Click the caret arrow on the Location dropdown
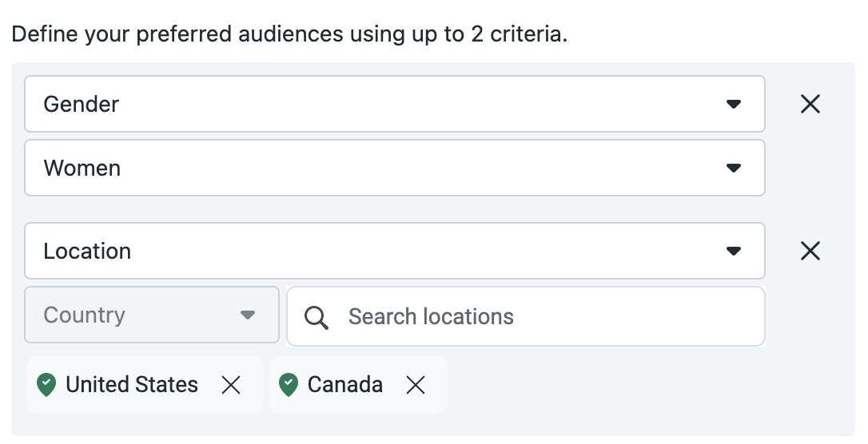Screen dimensions: 868x444 [734, 251]
